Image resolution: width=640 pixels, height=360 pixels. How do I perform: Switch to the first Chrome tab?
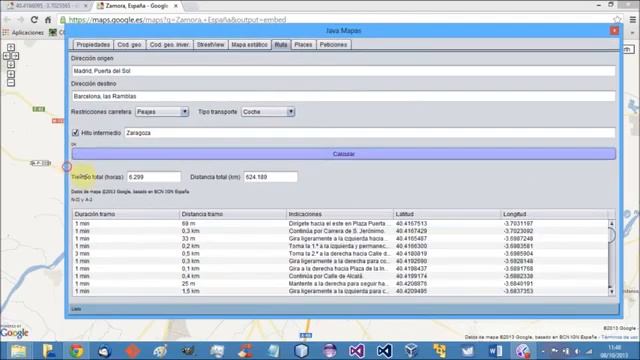click(47, 6)
